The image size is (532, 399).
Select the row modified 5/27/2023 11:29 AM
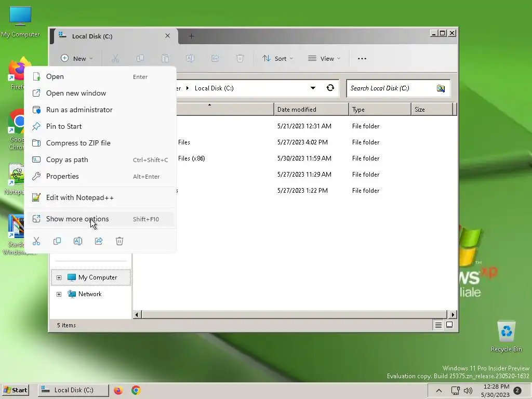click(295, 175)
